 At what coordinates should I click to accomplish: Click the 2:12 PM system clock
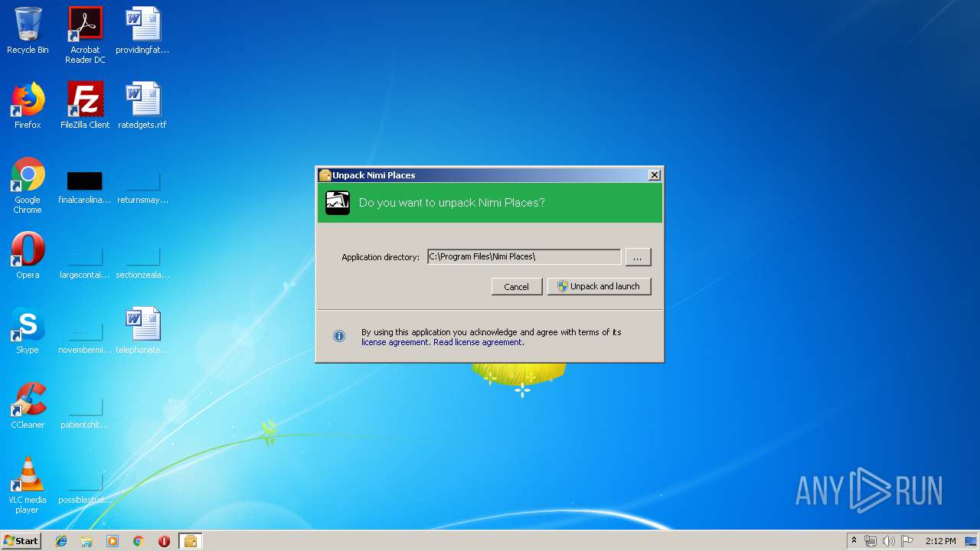click(x=940, y=541)
